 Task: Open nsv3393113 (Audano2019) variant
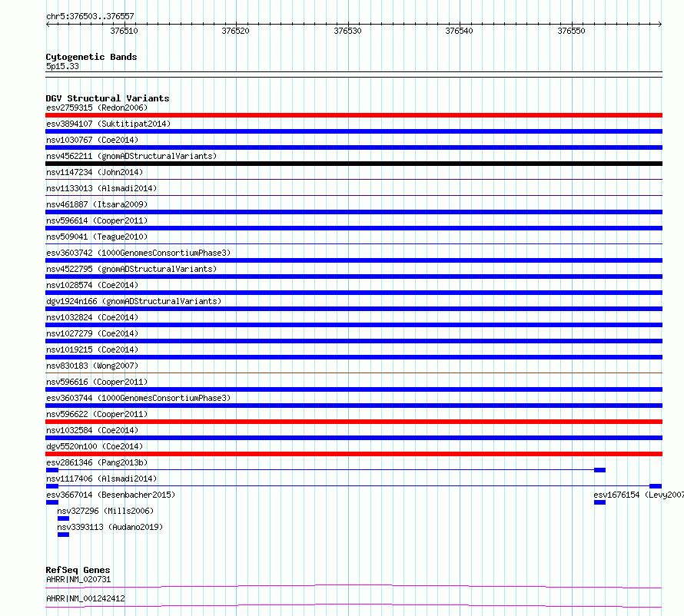[x=110, y=527]
